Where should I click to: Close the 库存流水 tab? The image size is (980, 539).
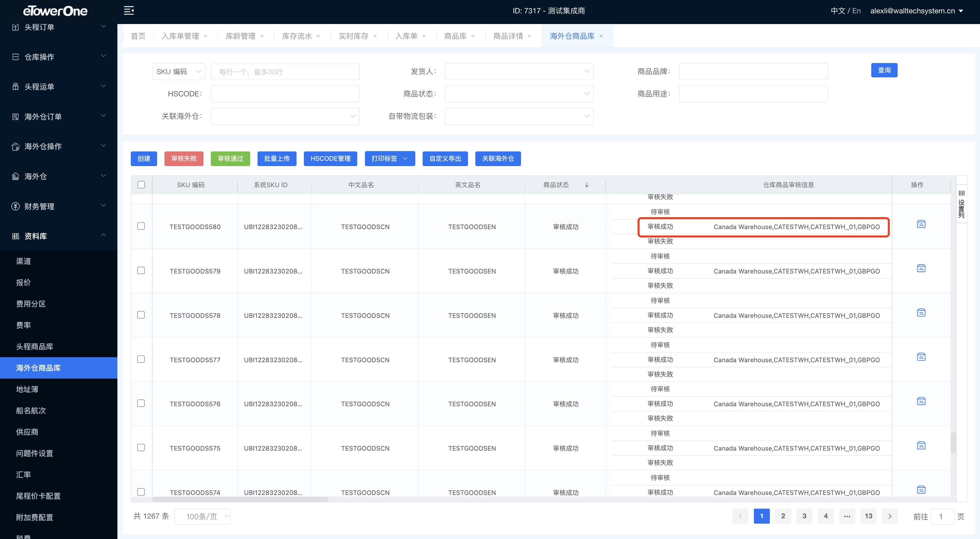[318, 36]
